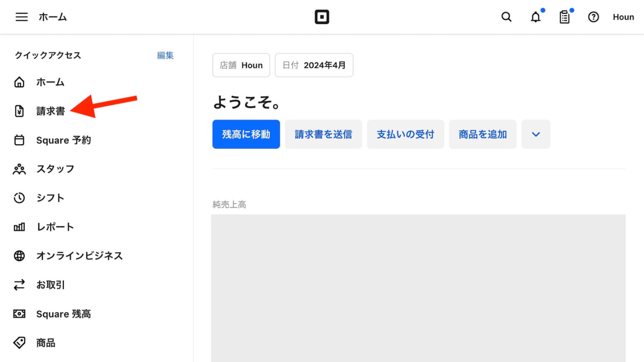Click the シフト clock icon
The height and width of the screenshot is (362, 644).
19,198
